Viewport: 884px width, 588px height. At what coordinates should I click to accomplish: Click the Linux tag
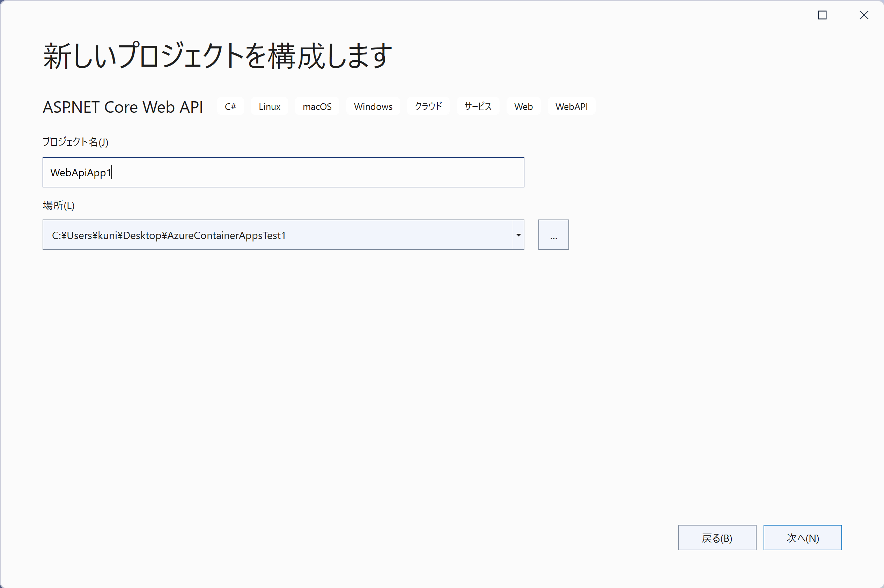click(270, 106)
